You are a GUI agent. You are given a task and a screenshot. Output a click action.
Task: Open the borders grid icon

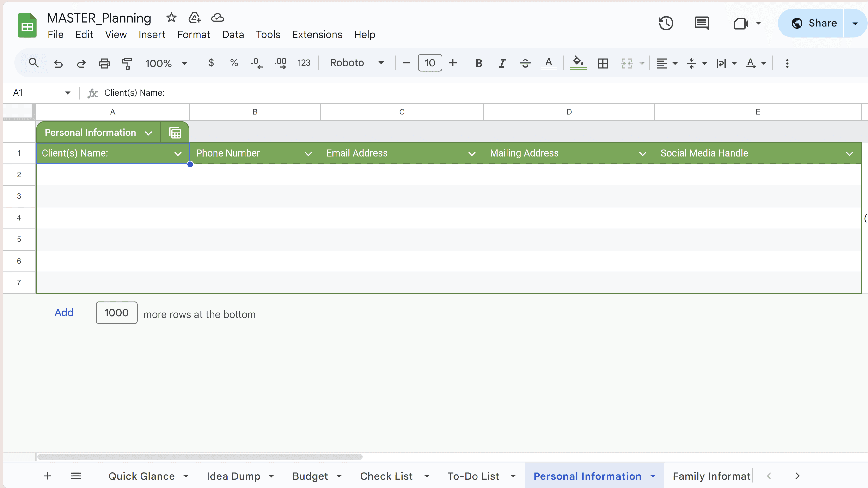pyautogui.click(x=602, y=63)
